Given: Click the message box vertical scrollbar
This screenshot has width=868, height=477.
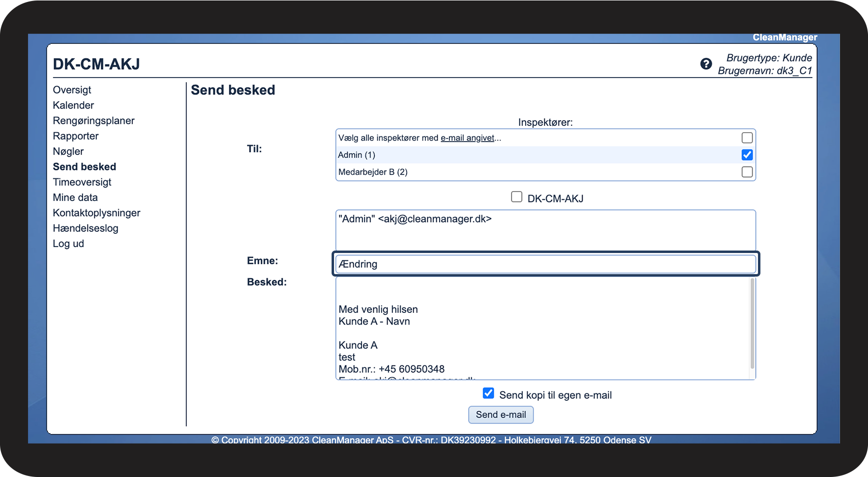Looking at the screenshot, I should (752, 324).
